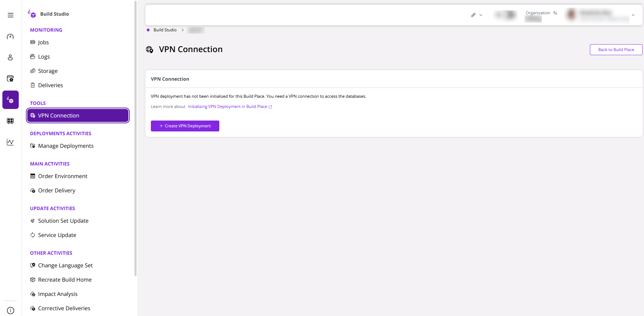Open Manage Deployments in the sidebar
Screen dimensions: 644x316
point(65,146)
